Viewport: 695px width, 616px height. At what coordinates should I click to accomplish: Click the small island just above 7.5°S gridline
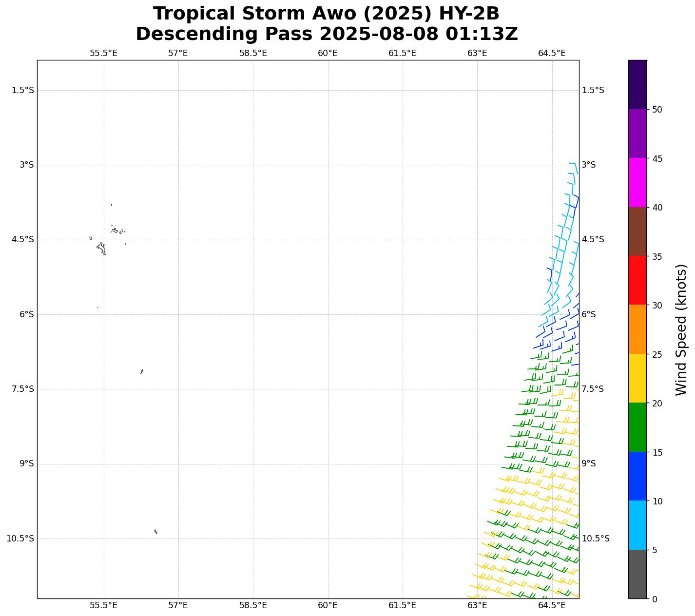[142, 371]
